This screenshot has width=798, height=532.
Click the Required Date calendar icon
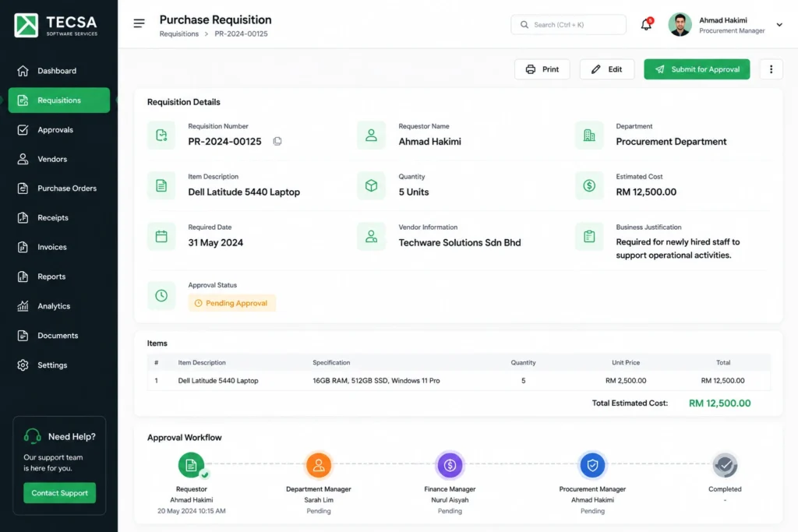[x=161, y=237]
